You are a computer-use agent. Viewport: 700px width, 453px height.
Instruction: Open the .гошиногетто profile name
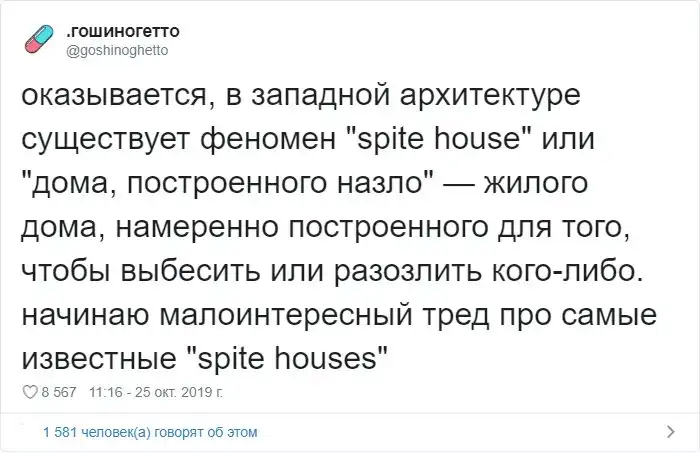point(123,31)
